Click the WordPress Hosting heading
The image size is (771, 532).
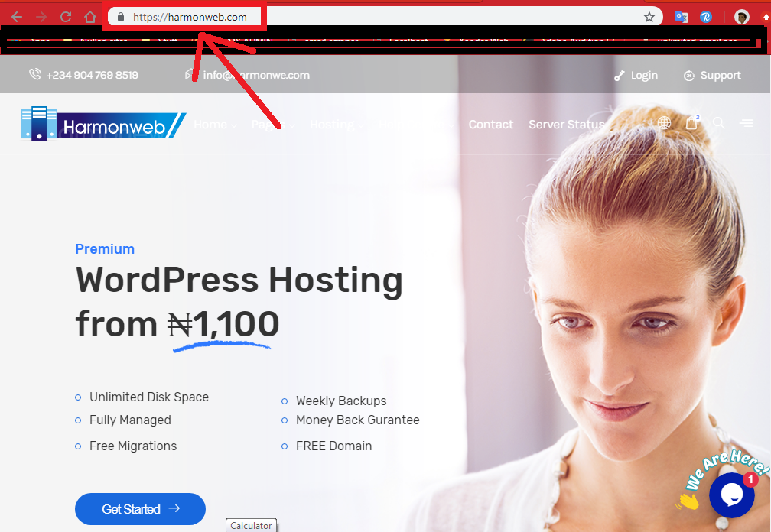pyautogui.click(x=239, y=280)
